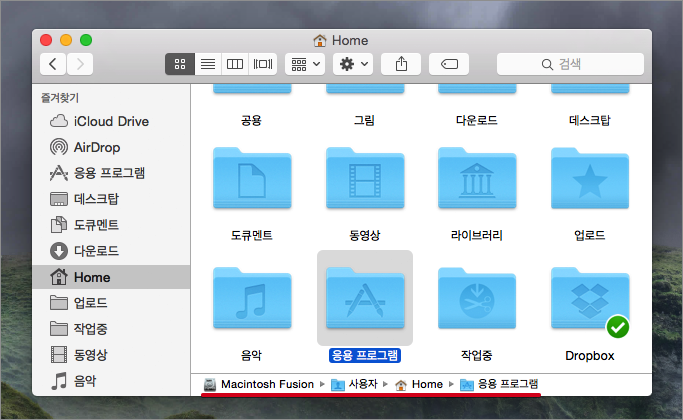Image resolution: width=683 pixels, height=420 pixels.
Task: Switch to Cover Flow view mode
Action: pos(263,64)
